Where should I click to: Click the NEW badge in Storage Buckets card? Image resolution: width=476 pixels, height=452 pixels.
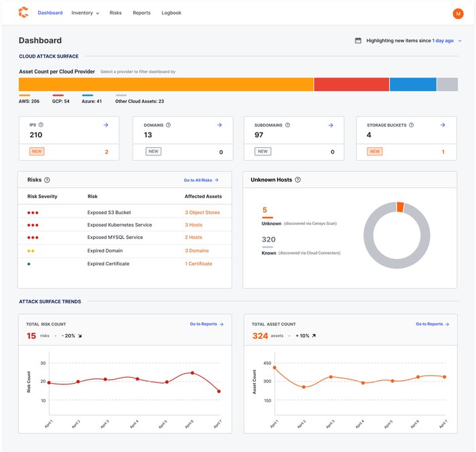[x=375, y=151]
